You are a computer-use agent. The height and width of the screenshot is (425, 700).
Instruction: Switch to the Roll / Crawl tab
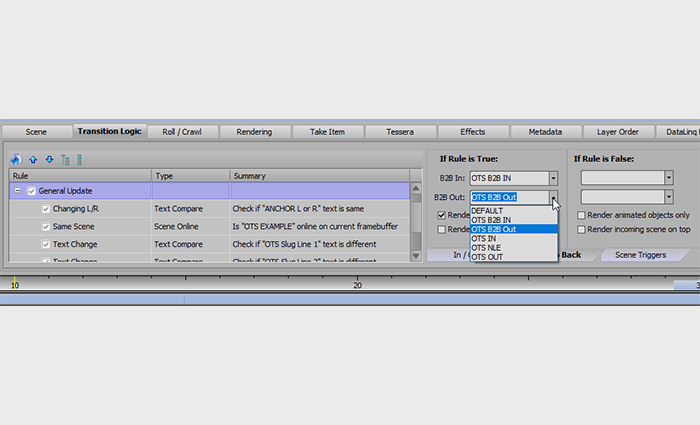[183, 131]
